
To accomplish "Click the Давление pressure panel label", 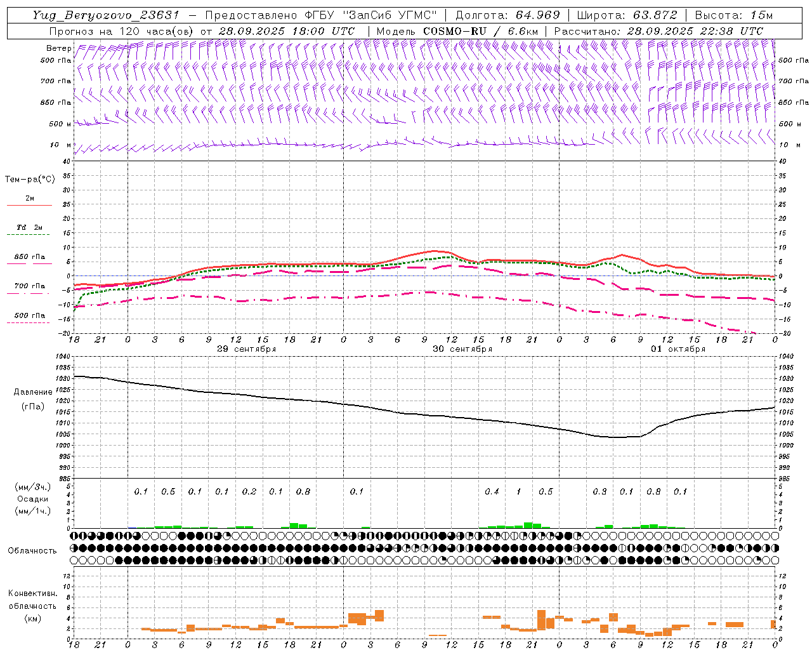I will tap(33, 392).
